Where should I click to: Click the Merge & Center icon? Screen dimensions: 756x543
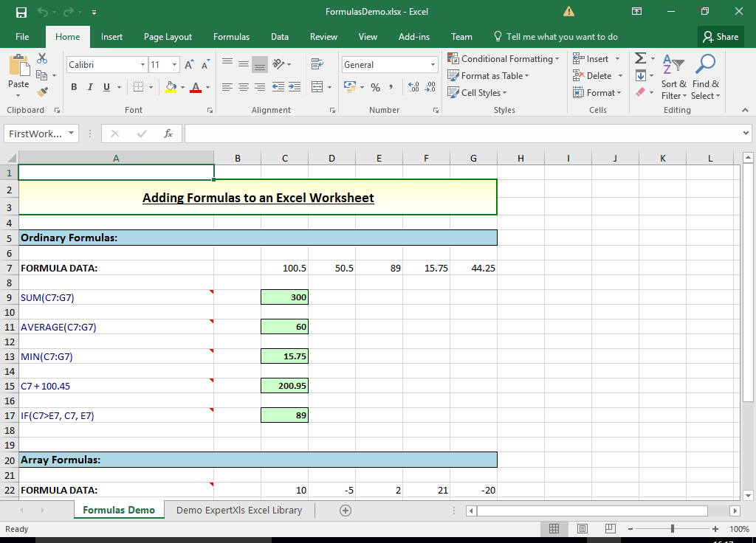316,87
